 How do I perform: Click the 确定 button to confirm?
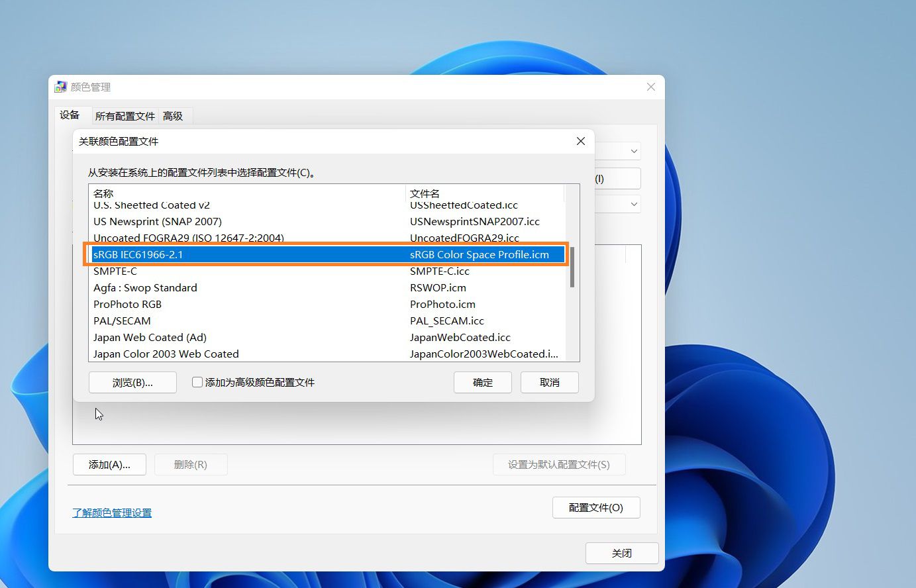click(482, 382)
